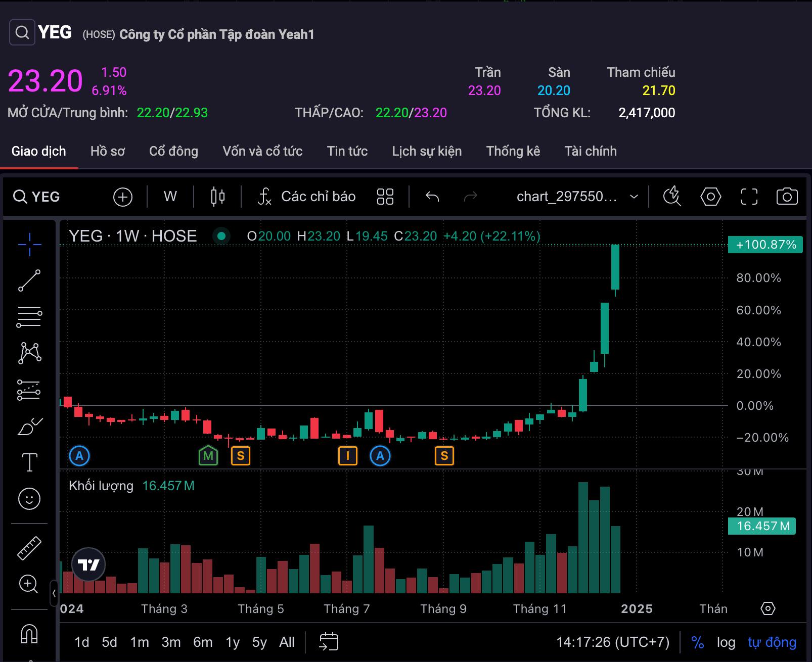Select the brush drawing tool
Viewport: 812px width, 662px height.
pyautogui.click(x=29, y=427)
